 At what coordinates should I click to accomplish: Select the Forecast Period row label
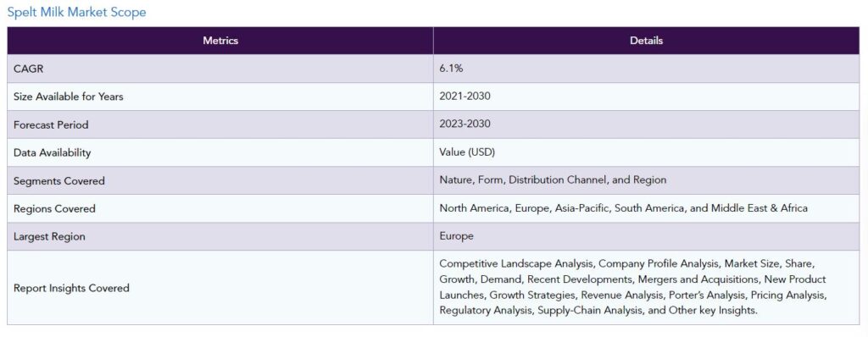(51, 124)
